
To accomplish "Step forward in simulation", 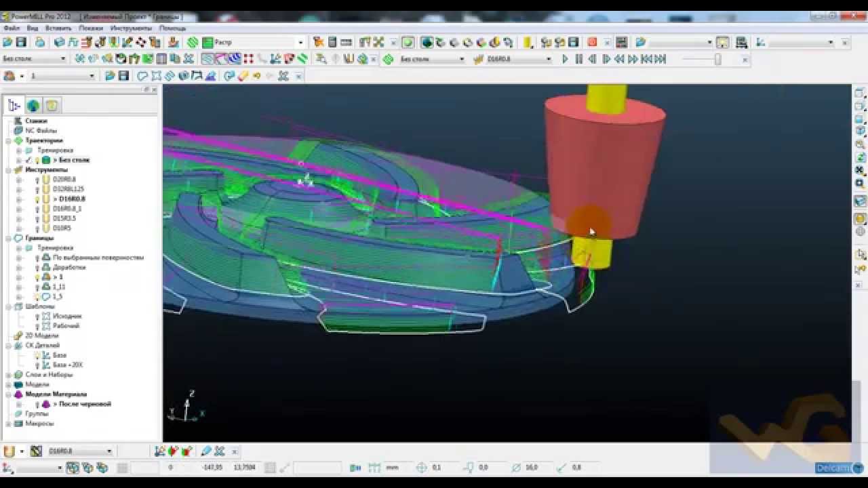I will (x=606, y=59).
